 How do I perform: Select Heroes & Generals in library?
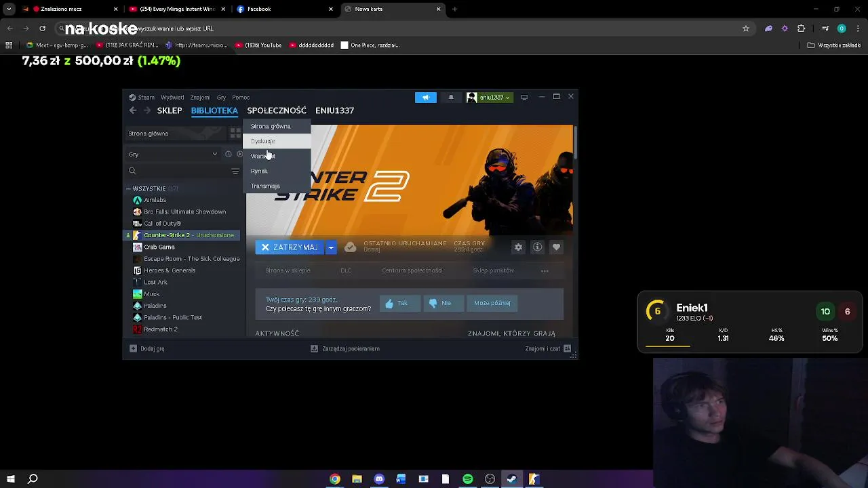170,270
